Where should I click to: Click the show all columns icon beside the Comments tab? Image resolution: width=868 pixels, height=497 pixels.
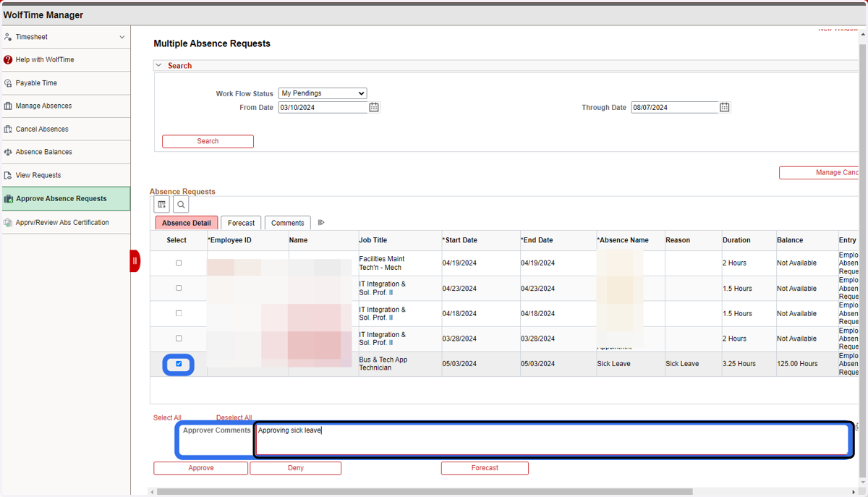[x=321, y=223]
